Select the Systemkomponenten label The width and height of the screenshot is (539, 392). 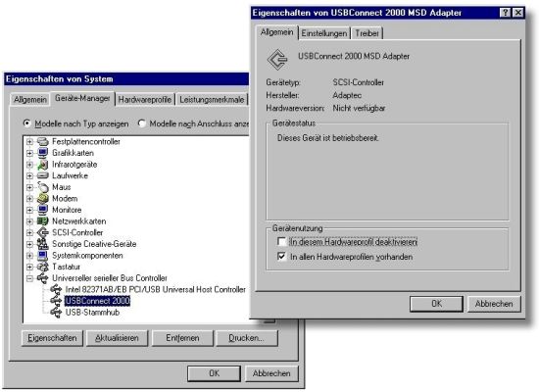click(87, 255)
